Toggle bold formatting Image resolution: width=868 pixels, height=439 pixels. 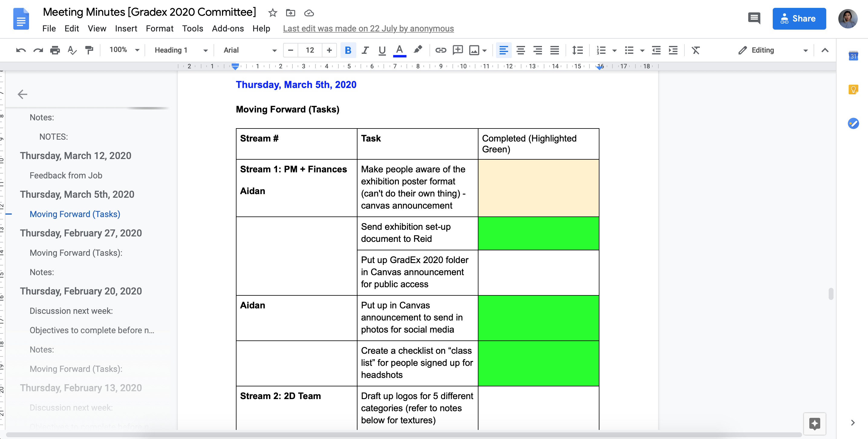point(348,50)
